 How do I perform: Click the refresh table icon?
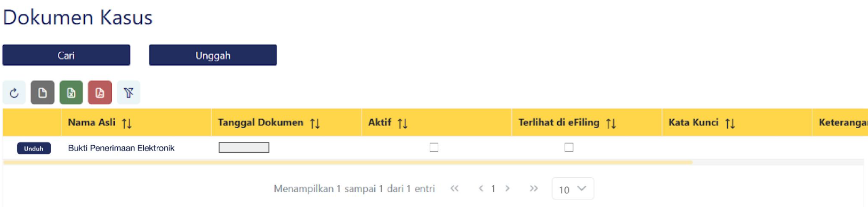tap(14, 93)
